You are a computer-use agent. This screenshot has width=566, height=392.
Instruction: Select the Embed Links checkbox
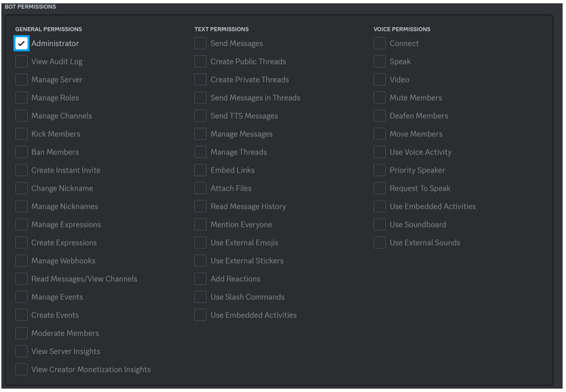click(x=201, y=170)
